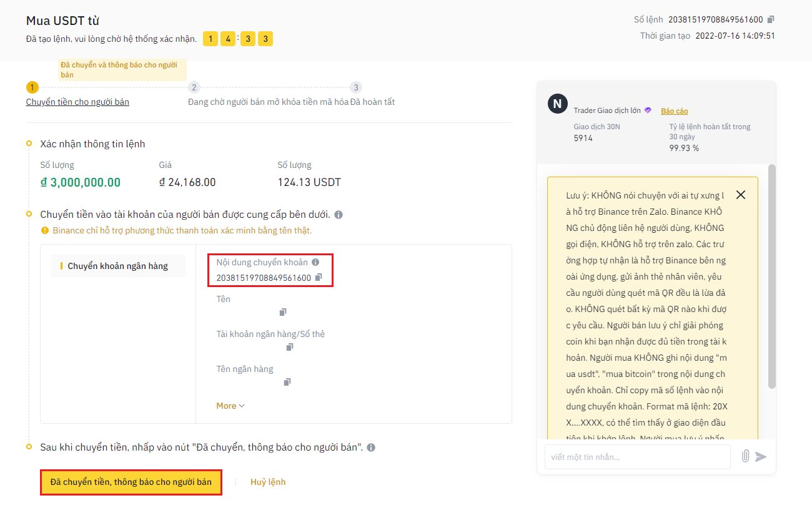Click the countdown timer digits
The image size is (812, 513).
[x=238, y=39]
